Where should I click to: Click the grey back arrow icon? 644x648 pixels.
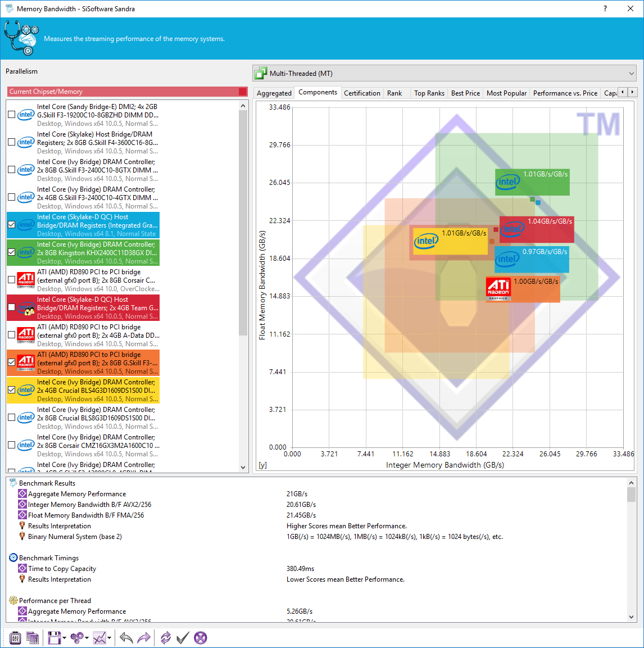126,638
